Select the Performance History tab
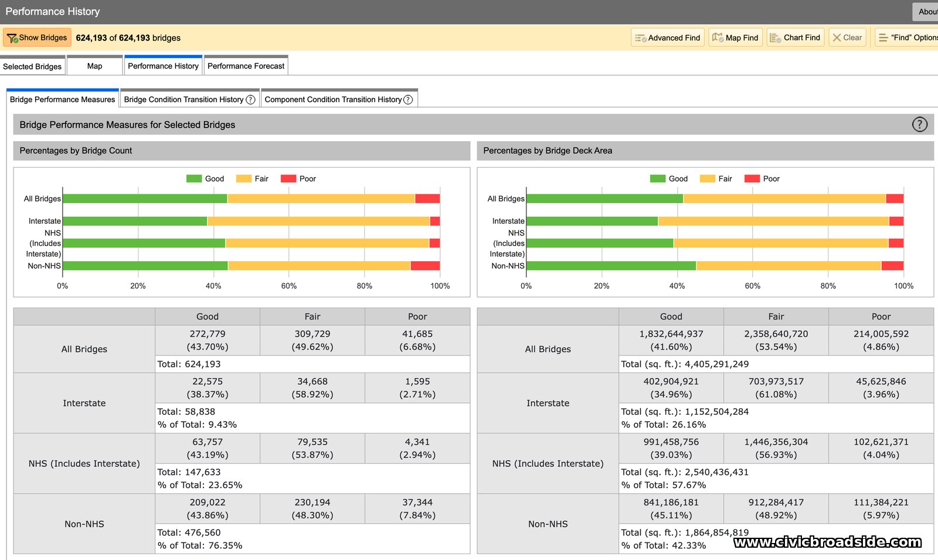The height and width of the screenshot is (560, 938). (163, 66)
